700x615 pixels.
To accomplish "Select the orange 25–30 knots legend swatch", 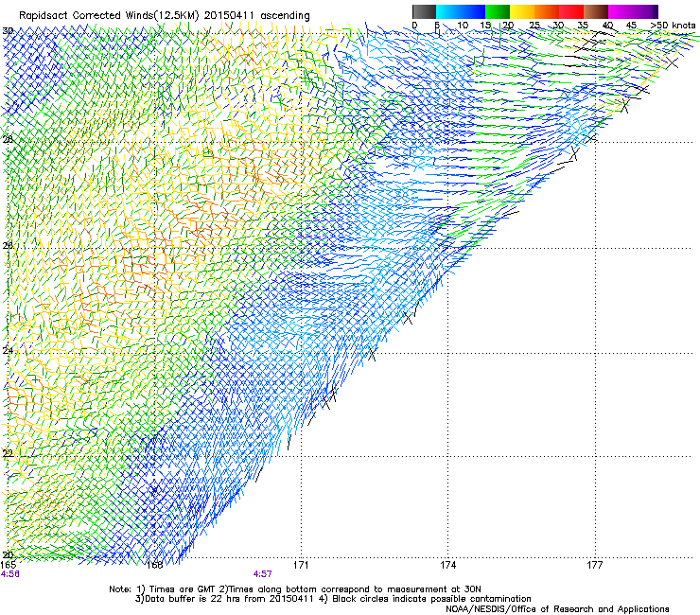I will (547, 11).
